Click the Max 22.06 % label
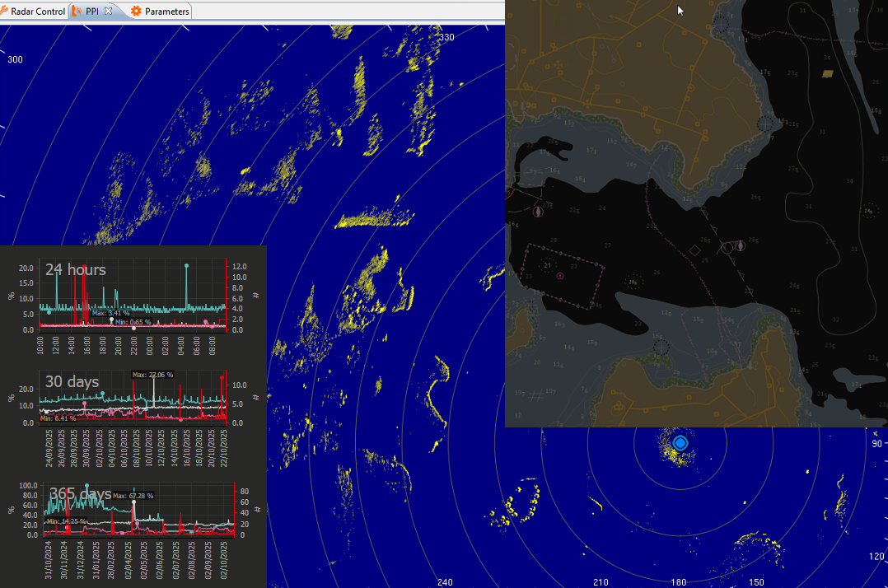Viewport: 888px width, 588px height. [x=153, y=375]
